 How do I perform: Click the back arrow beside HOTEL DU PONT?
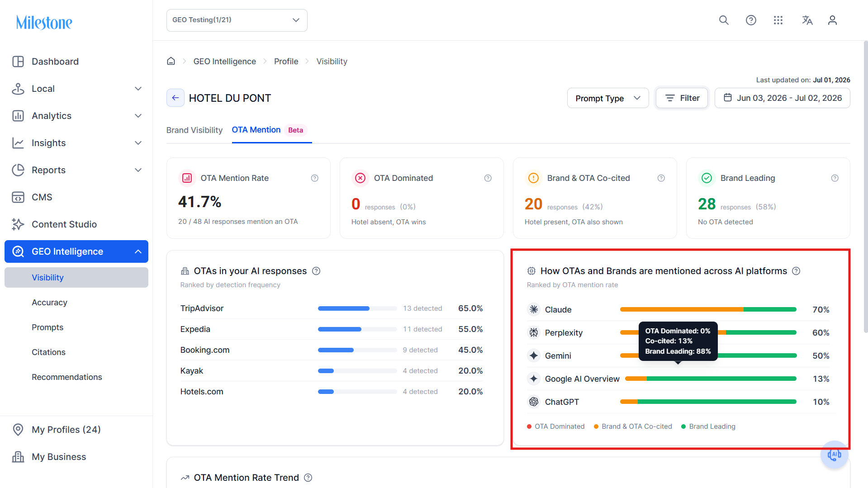coord(175,98)
